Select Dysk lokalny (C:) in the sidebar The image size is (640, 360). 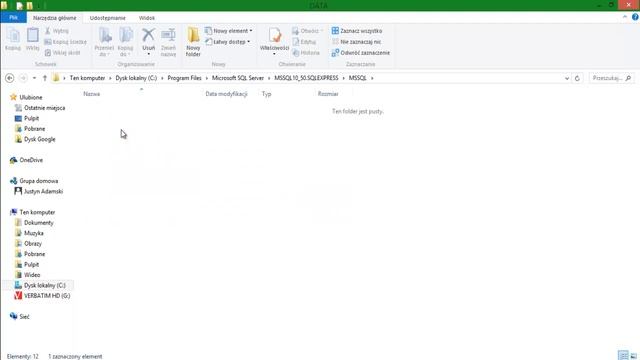(x=45, y=285)
